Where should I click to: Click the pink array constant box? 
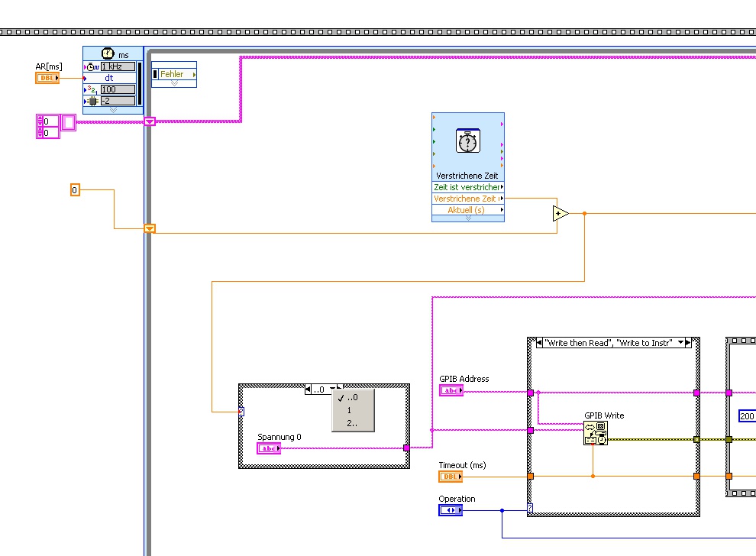(x=69, y=123)
